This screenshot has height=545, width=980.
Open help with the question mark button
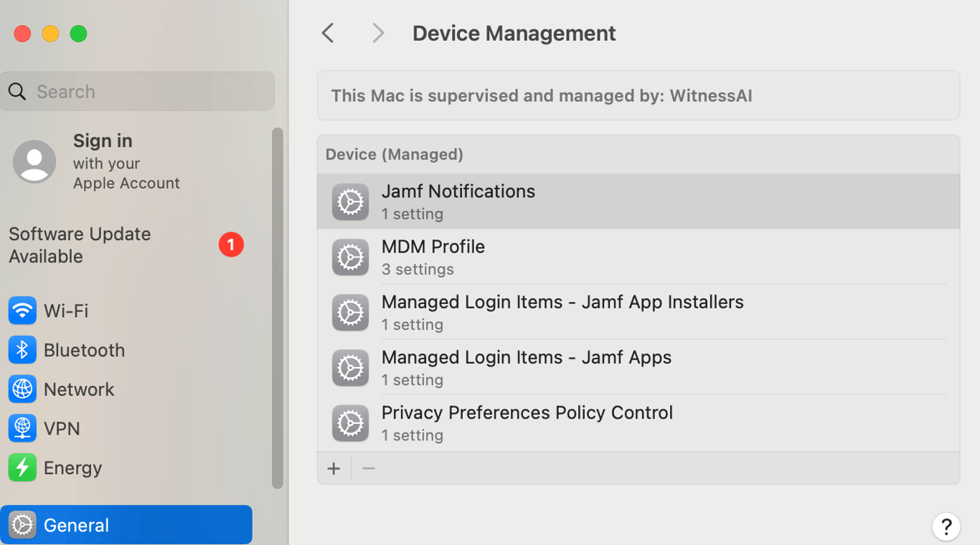pyautogui.click(x=946, y=526)
